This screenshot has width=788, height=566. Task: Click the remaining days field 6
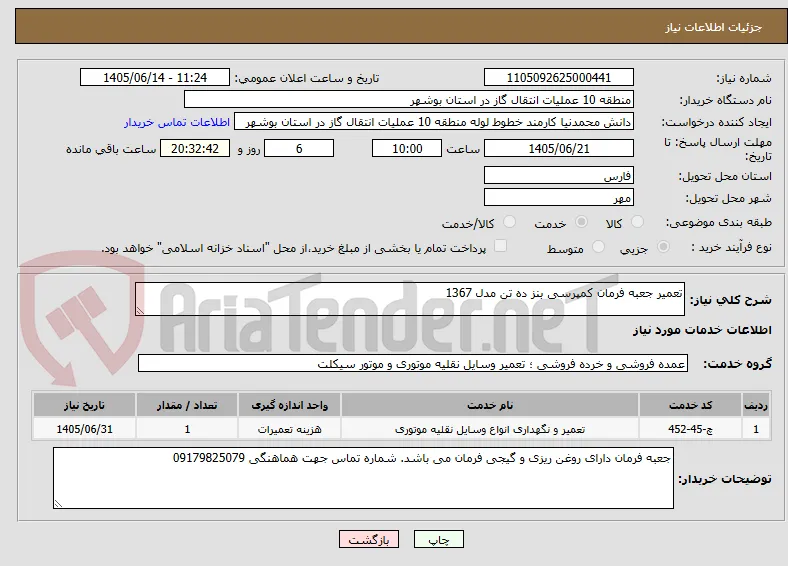(299, 149)
